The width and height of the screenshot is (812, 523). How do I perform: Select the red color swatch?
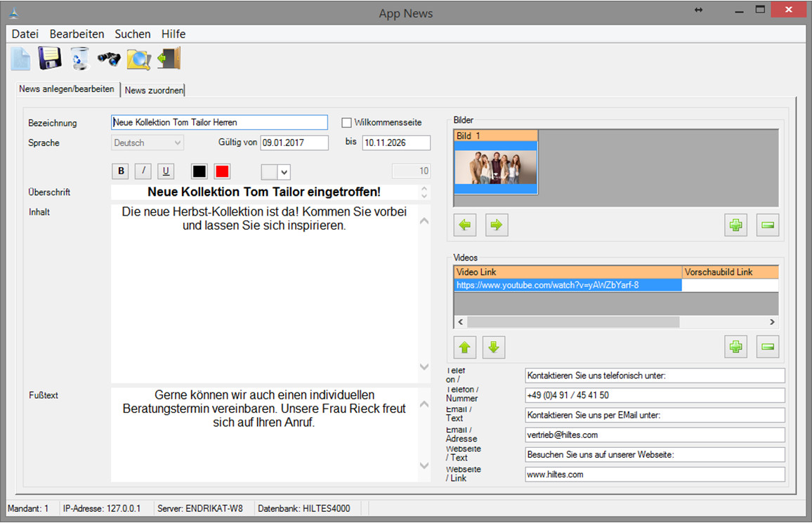(222, 171)
